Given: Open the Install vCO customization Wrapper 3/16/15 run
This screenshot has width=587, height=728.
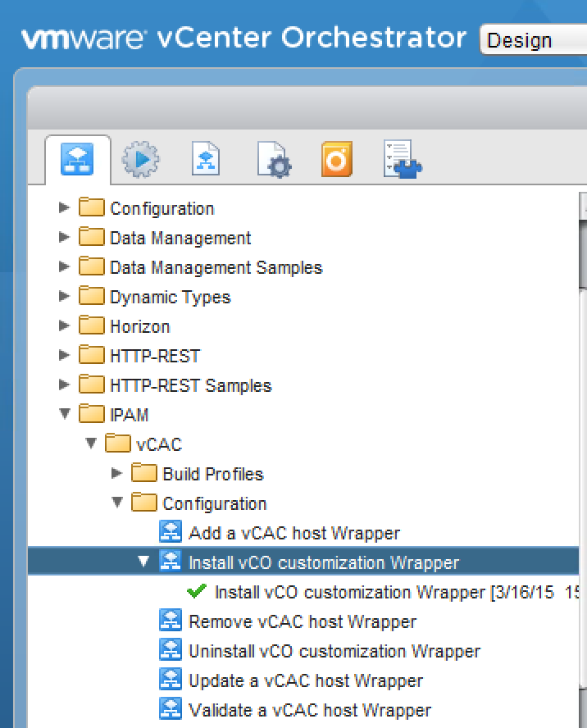Looking at the screenshot, I should (x=397, y=593).
